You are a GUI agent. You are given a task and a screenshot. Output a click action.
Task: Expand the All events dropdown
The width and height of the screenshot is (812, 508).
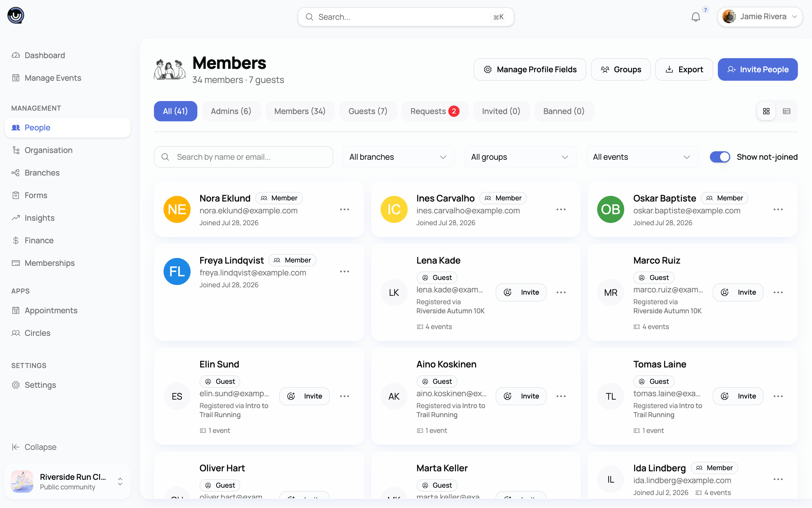(642, 157)
